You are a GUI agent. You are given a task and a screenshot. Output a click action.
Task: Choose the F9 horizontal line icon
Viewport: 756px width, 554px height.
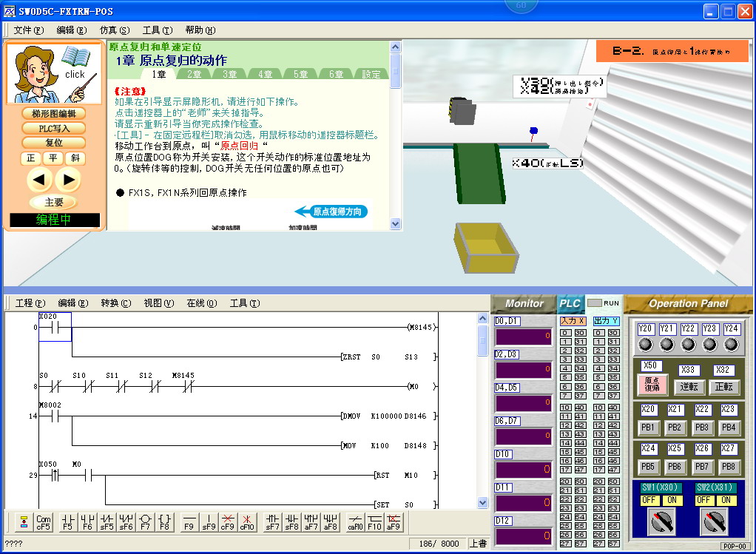click(x=189, y=522)
